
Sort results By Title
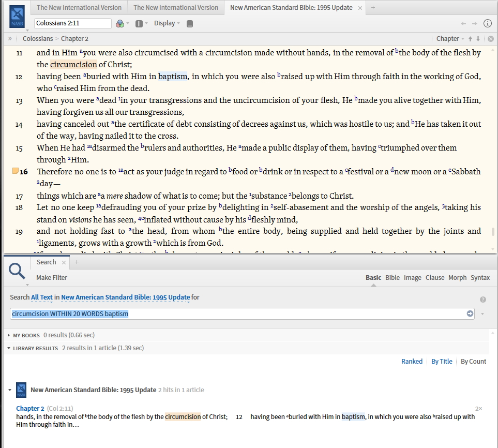point(442,361)
